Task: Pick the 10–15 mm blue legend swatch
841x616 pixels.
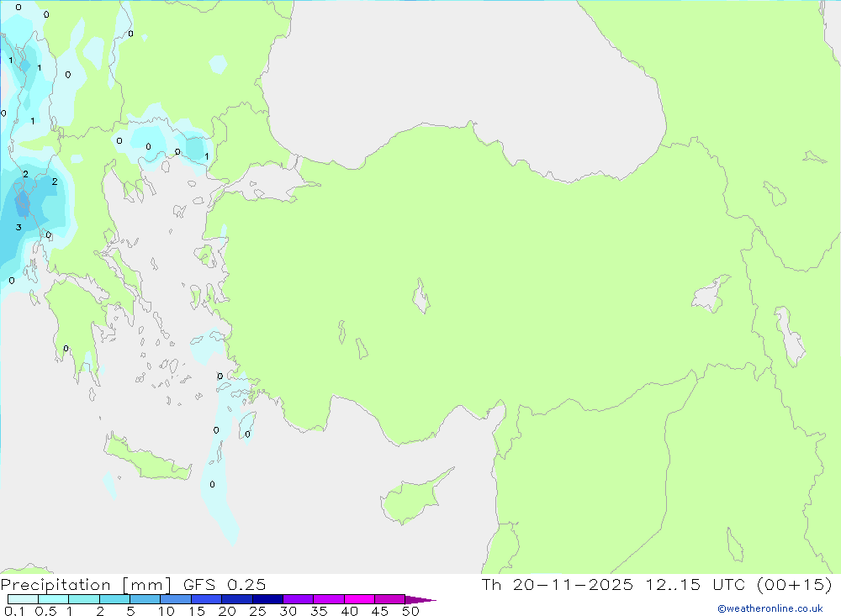Action: pyautogui.click(x=176, y=599)
